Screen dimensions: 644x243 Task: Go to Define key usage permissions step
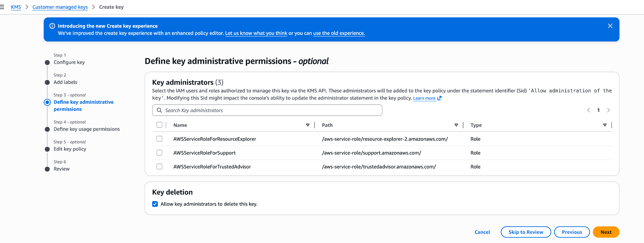87,129
